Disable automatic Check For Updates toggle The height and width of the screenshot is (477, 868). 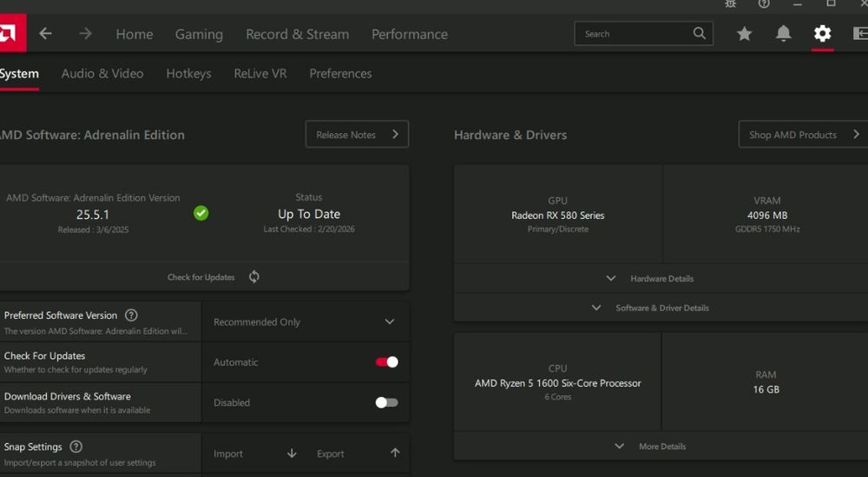point(387,362)
